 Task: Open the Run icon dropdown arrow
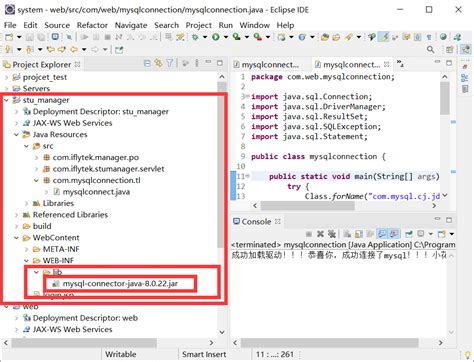[x=226, y=37]
